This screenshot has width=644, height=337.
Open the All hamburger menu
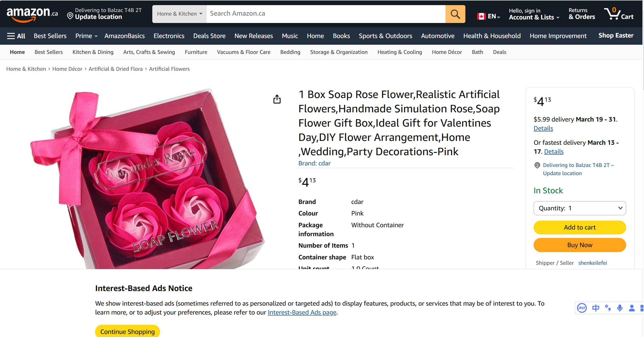coord(16,36)
